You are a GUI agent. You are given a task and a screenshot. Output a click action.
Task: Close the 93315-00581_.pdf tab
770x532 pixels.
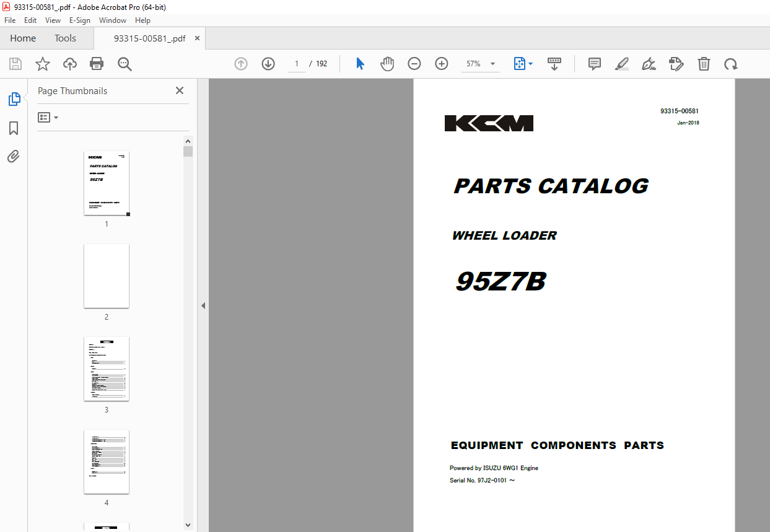[198, 38]
